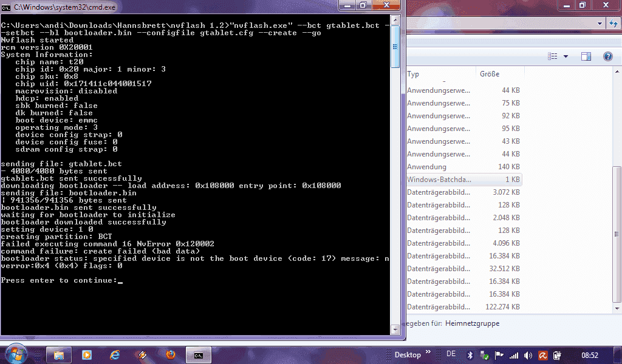Click the scroll-up arrow in cmd window

point(395,20)
